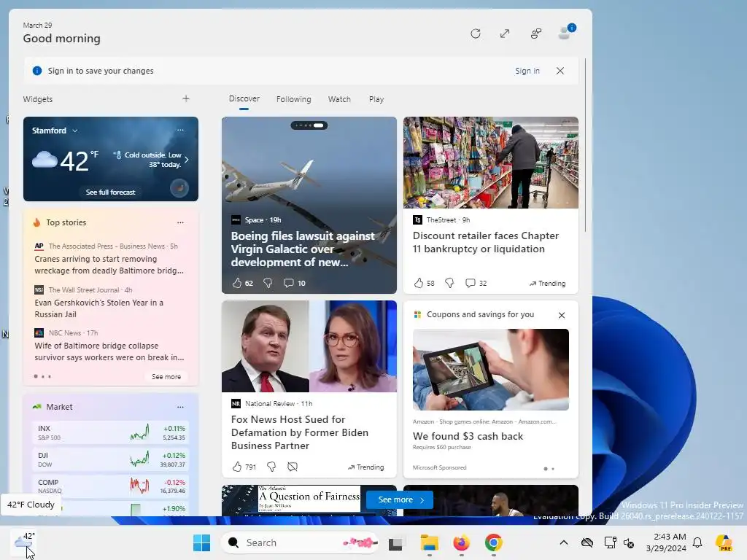Viewport: 747px width, 560px height.
Task: Open the profile account icon
Action: tap(566, 32)
